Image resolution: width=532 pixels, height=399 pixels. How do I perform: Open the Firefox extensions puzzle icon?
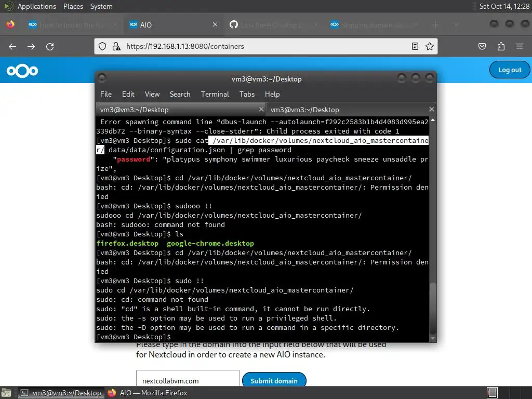pyautogui.click(x=501, y=46)
